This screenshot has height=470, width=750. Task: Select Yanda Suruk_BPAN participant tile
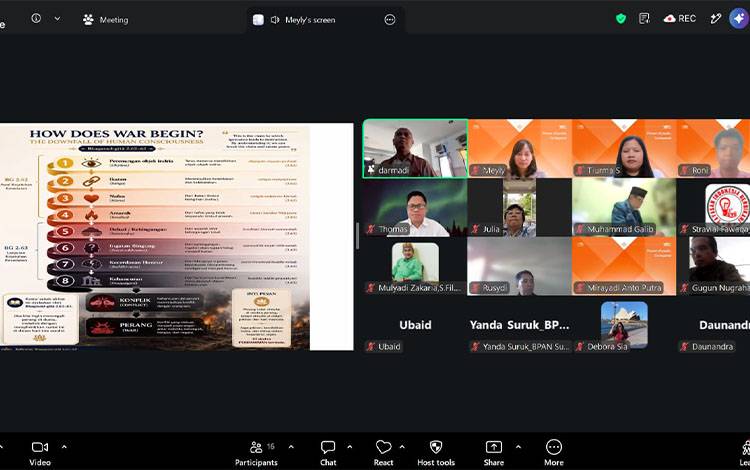coord(520,325)
